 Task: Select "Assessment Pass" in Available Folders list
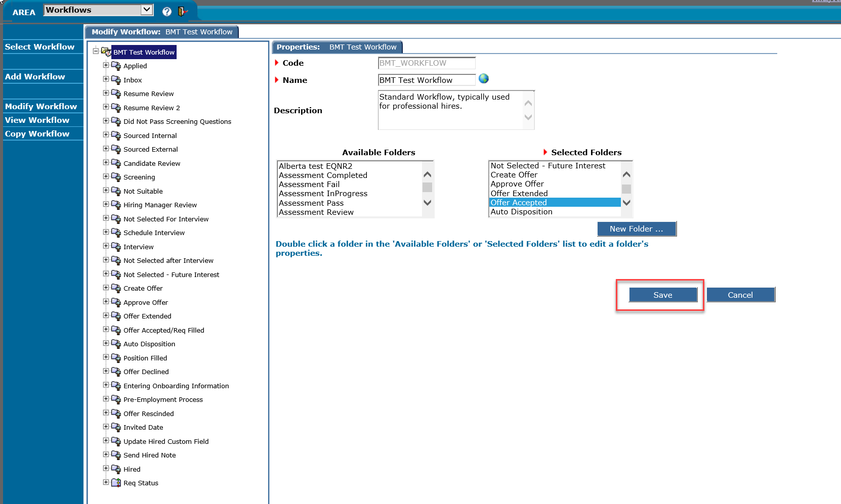(311, 203)
